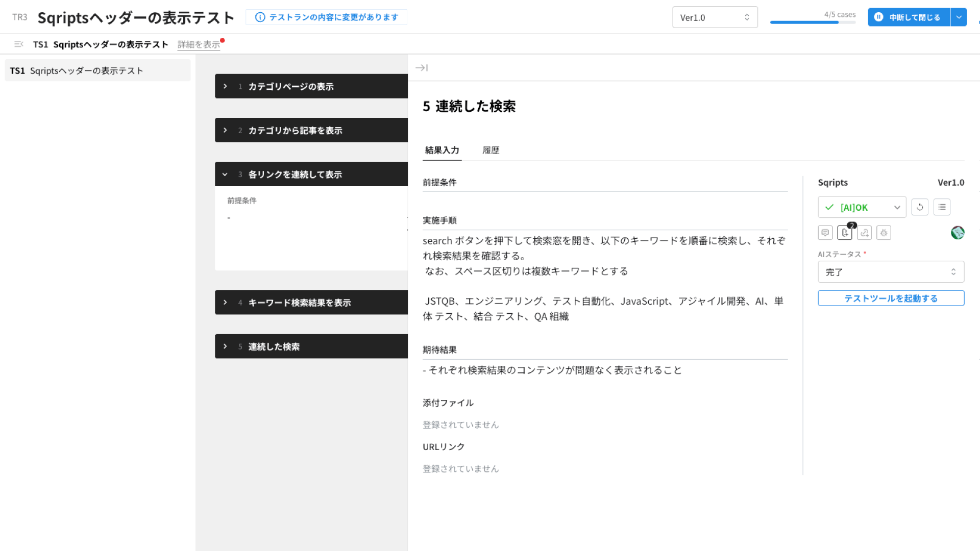
Task: Click the 中断して閉じる button
Action: 909,17
